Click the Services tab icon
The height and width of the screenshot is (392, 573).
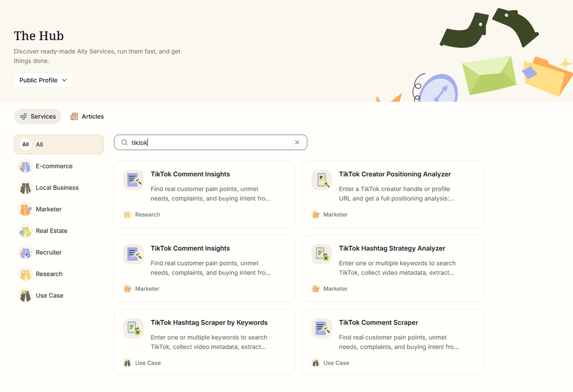pyautogui.click(x=23, y=117)
